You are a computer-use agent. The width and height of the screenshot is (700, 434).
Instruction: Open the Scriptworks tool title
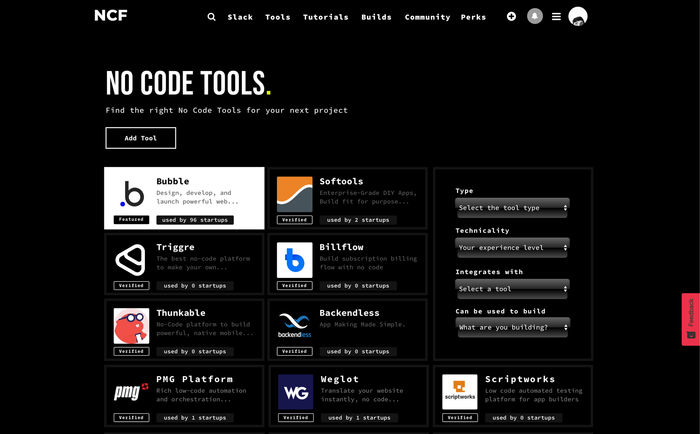point(520,379)
